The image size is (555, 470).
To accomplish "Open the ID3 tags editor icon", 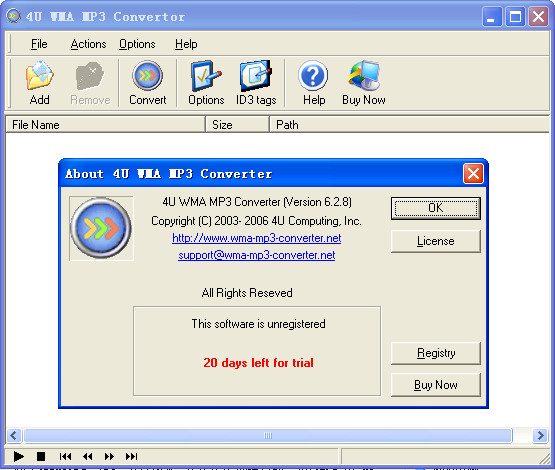I will (256, 83).
